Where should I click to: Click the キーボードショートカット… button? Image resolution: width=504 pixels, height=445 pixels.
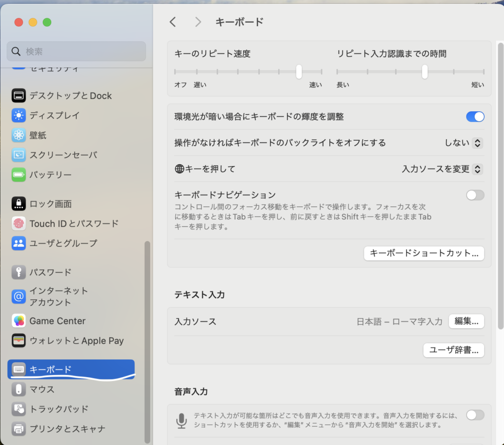coord(424,254)
